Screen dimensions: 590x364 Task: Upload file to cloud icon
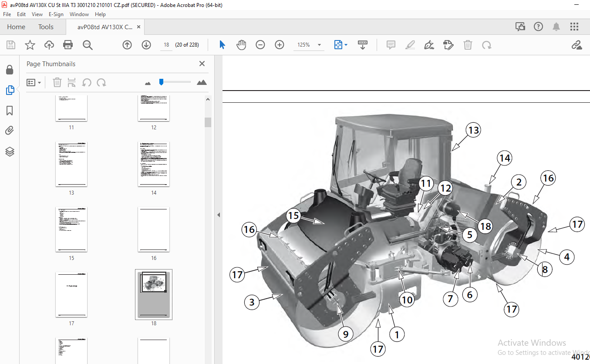49,45
